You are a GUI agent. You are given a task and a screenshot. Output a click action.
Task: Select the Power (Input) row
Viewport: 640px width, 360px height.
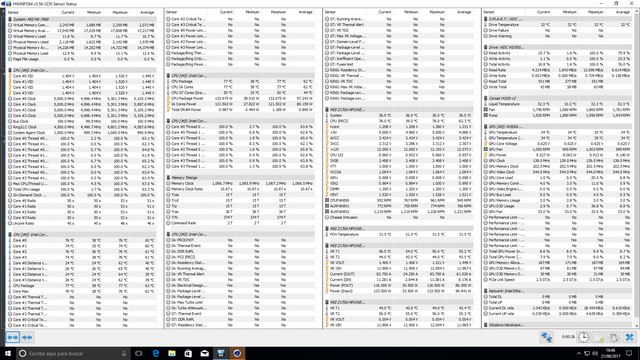tap(399, 291)
